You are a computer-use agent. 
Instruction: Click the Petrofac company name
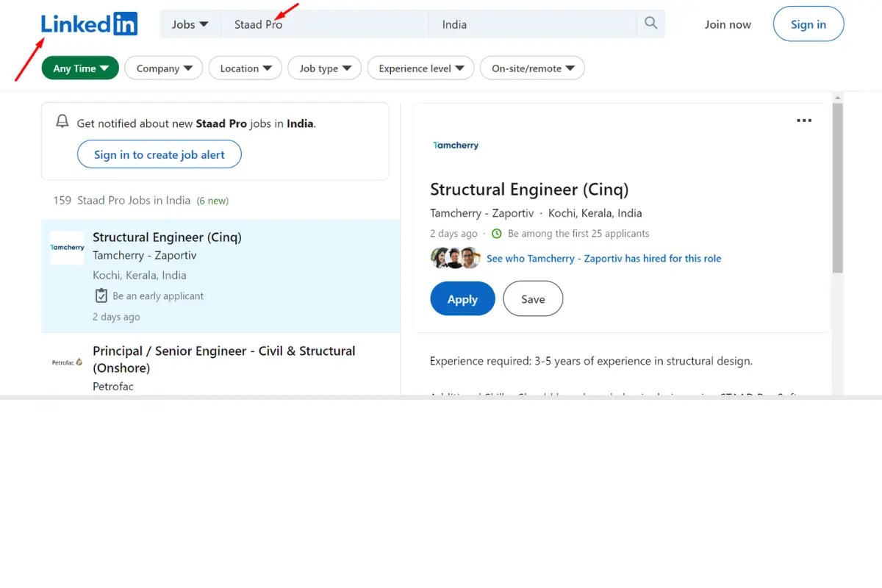[x=113, y=386]
